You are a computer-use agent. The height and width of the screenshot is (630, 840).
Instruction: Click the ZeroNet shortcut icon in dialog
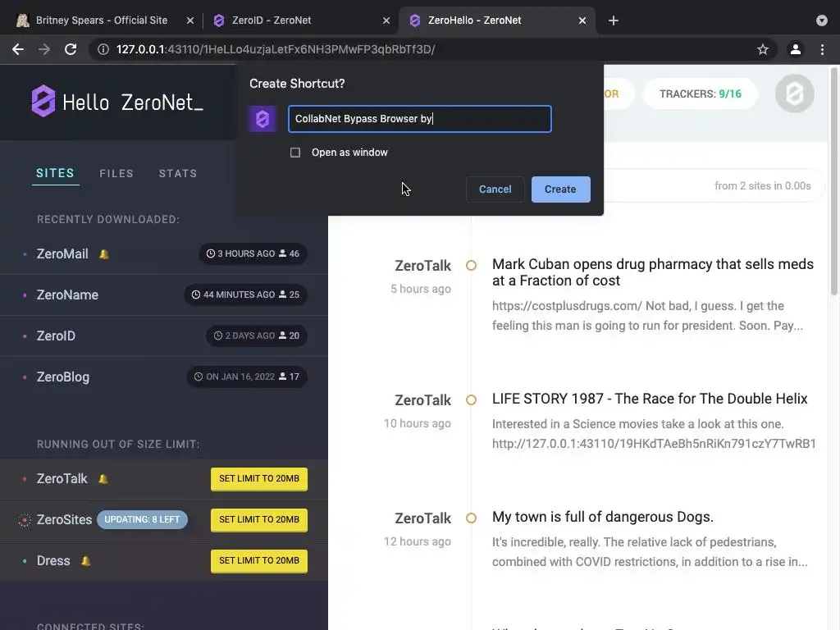click(262, 119)
